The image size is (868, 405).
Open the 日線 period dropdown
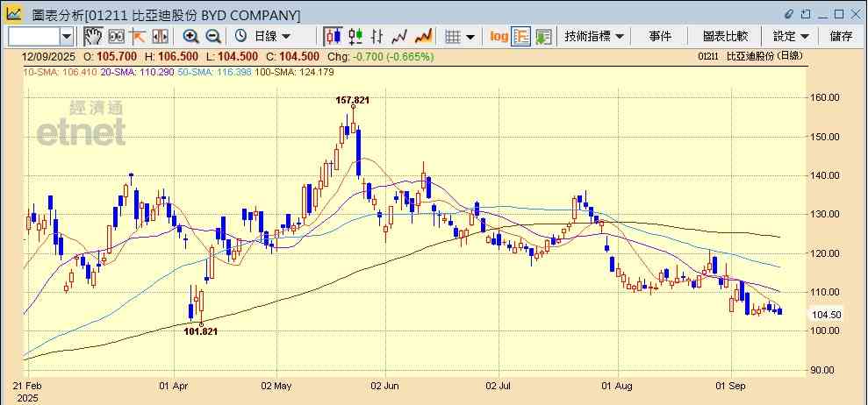click(271, 37)
